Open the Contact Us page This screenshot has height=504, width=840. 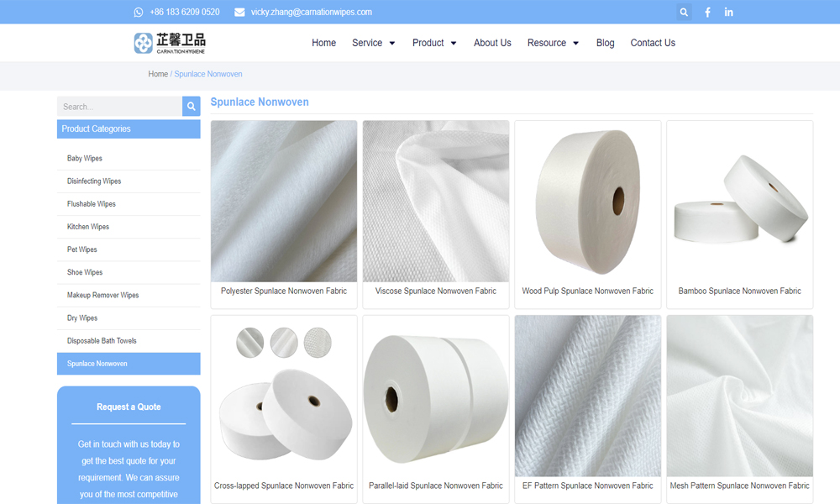tap(653, 43)
